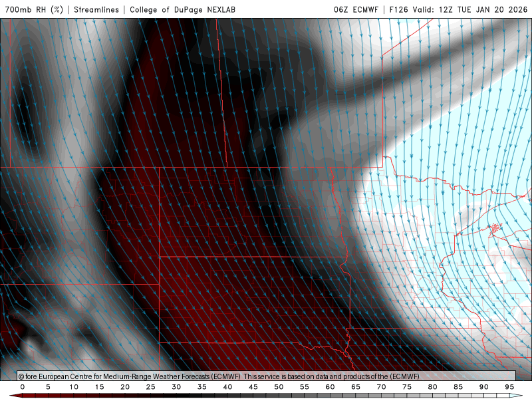
Task: Click the "70" label on the color scale
Action: coord(381,387)
